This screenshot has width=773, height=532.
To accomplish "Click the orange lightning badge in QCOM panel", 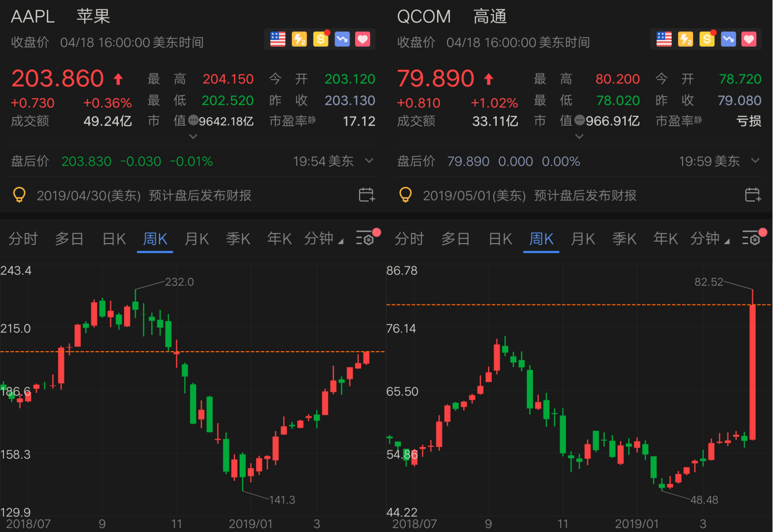I will click(x=686, y=39).
